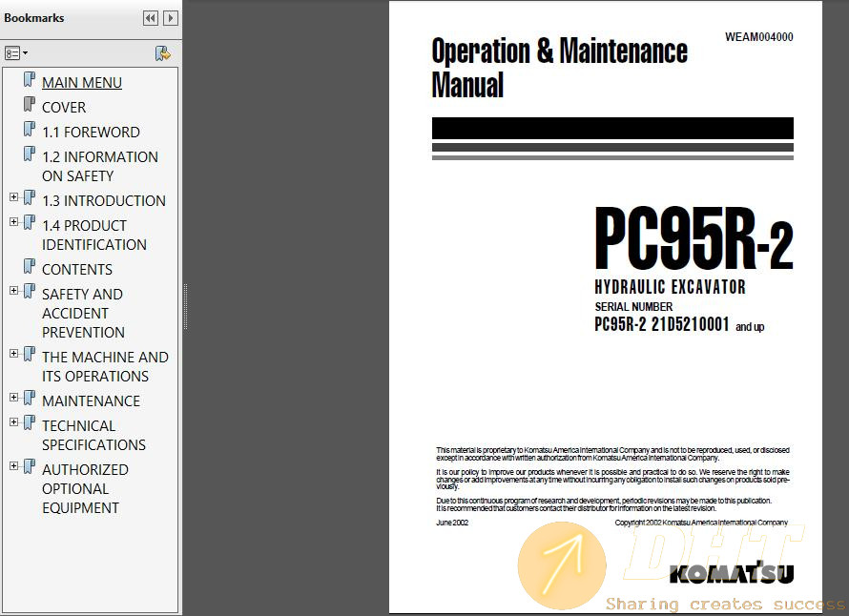
Task: Go to AUTHORIZED OPTIONAL EQUIPMENT bookmark
Action: [86, 488]
